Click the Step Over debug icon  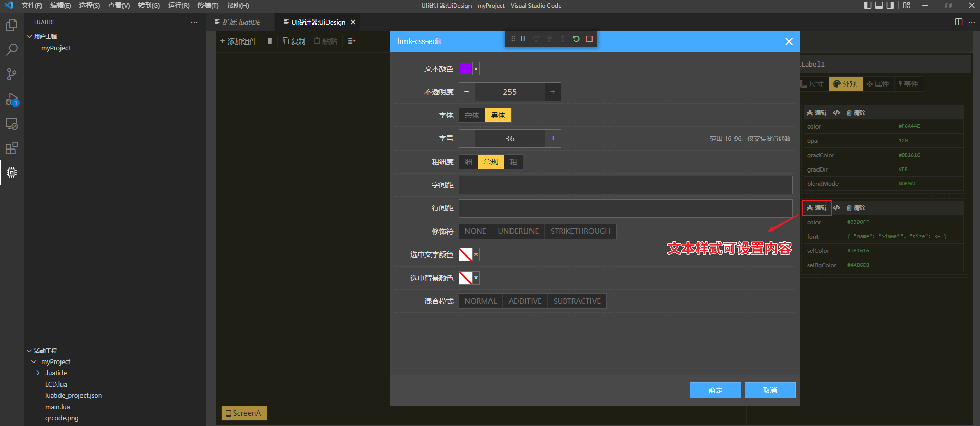536,39
